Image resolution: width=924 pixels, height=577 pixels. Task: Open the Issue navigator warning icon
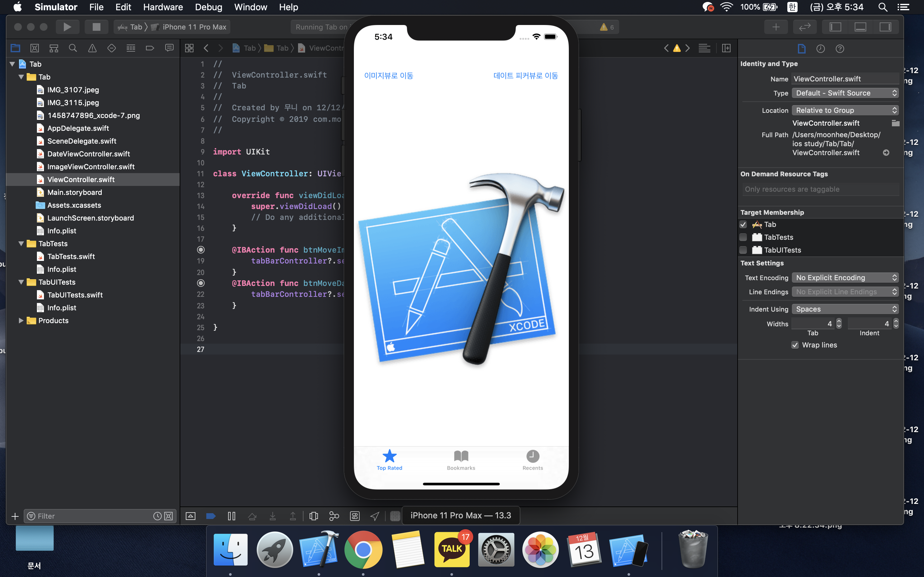point(92,48)
